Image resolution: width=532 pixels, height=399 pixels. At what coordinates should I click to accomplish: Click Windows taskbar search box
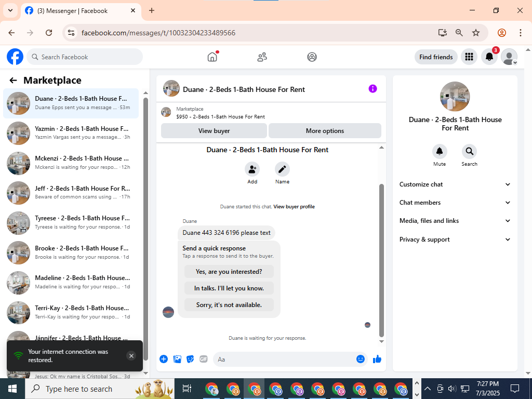click(100, 389)
